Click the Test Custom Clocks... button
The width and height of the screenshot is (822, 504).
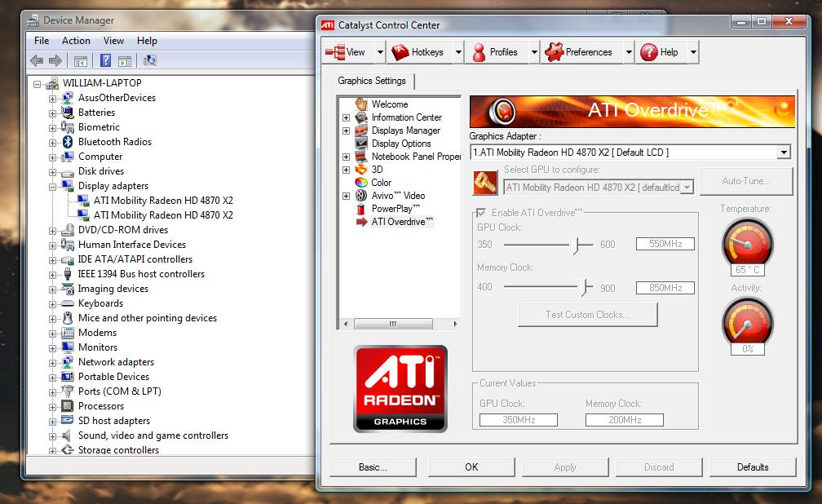coord(587,315)
